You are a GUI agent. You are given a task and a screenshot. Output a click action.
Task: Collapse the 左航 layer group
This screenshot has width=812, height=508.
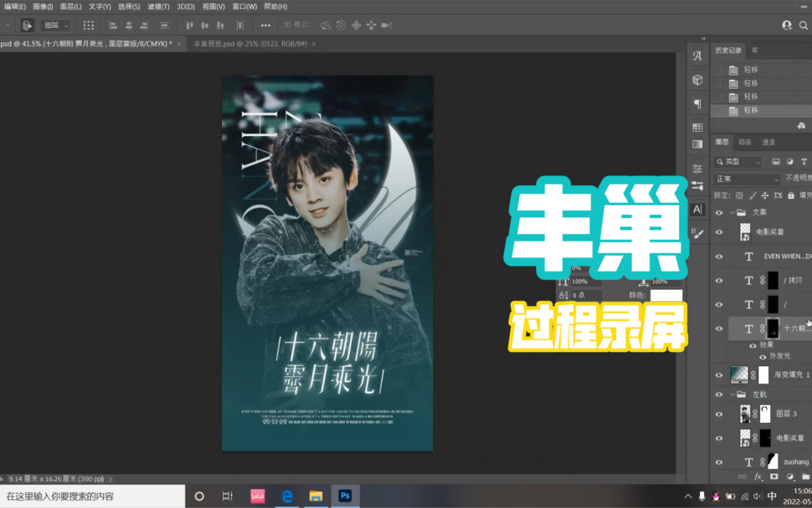point(732,394)
